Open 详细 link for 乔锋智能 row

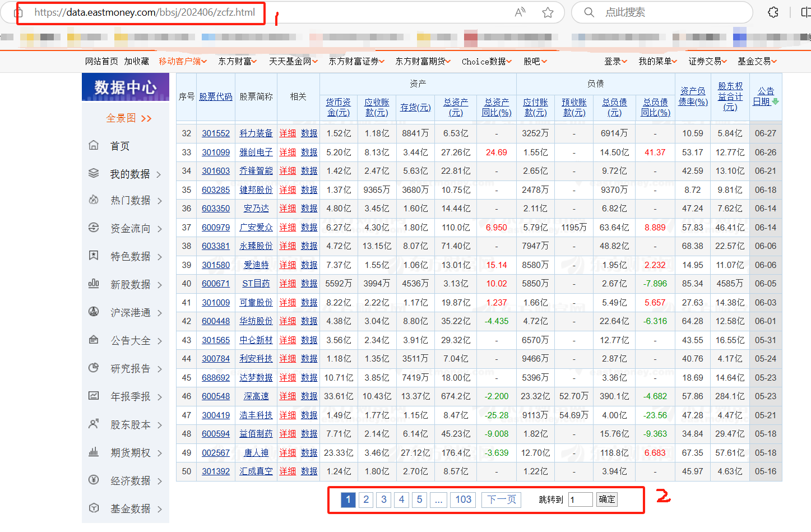click(x=288, y=171)
